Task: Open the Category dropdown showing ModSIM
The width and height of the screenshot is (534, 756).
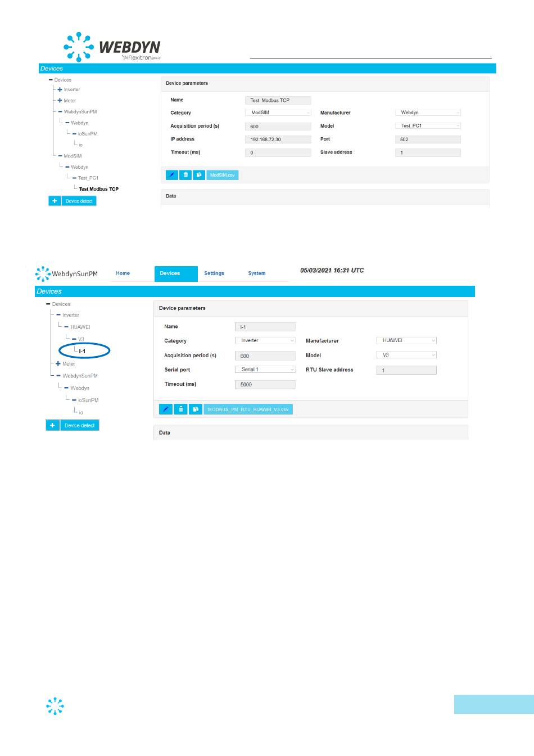Action: [x=278, y=112]
